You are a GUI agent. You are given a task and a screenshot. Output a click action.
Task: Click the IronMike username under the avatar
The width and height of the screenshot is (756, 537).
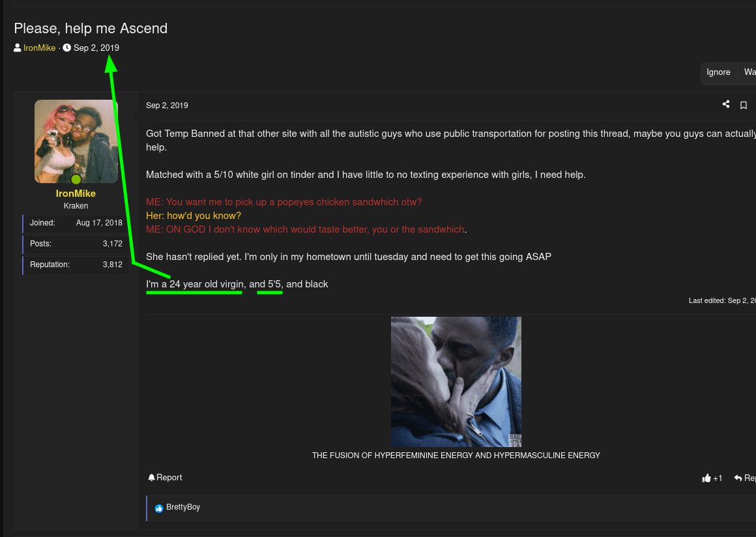coord(76,194)
